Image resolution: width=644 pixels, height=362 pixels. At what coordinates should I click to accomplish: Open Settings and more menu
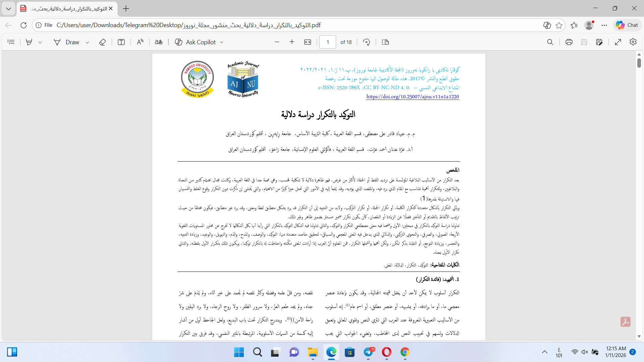tap(604, 25)
